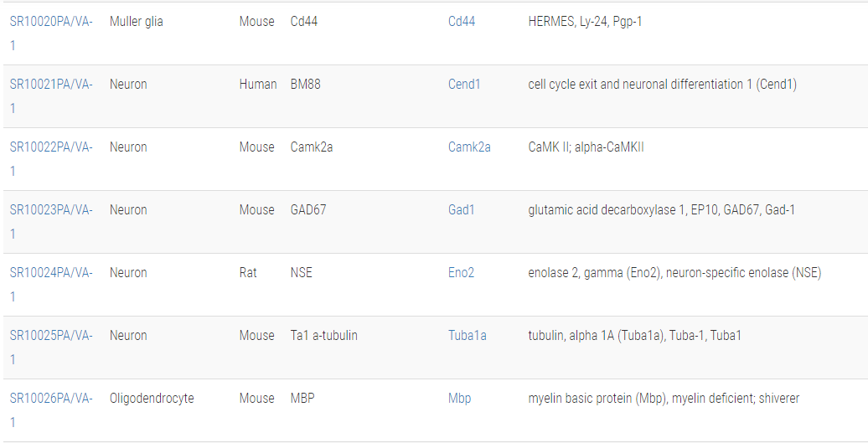
Task: Open the SR10023PA/VA-1 product link
Action: [50, 210]
